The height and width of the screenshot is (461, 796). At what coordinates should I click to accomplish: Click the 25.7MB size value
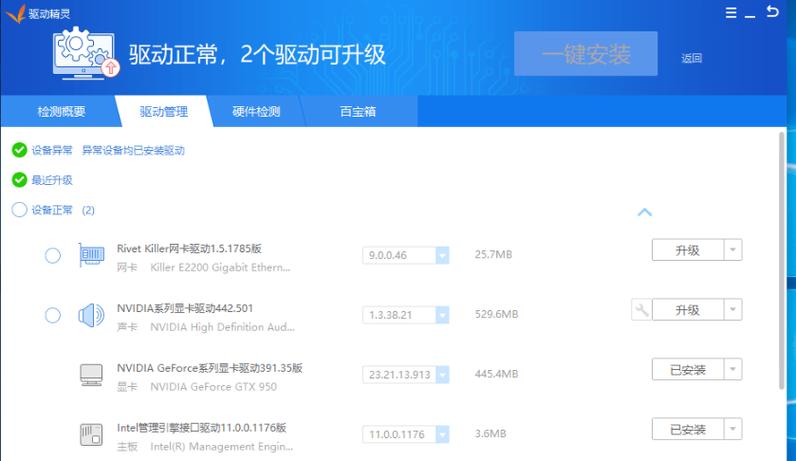[493, 254]
